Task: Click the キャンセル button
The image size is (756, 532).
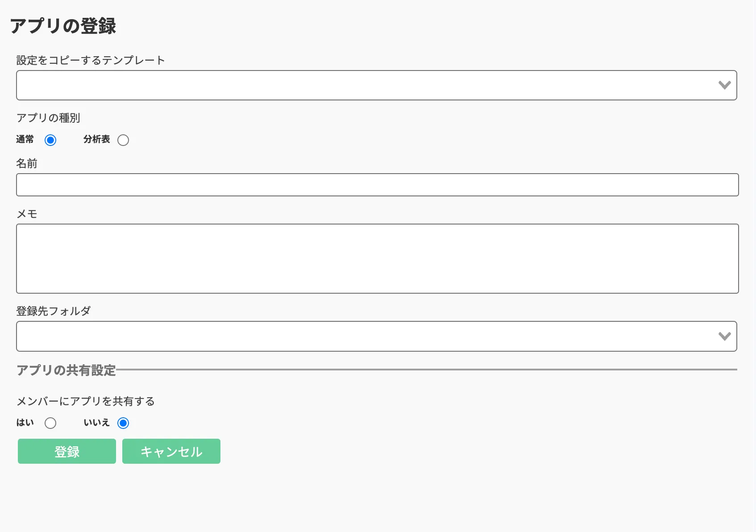Action: click(171, 451)
